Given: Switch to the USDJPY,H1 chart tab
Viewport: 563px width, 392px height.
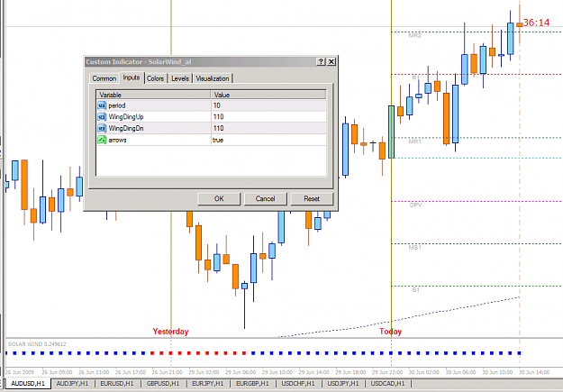Looking at the screenshot, I should (x=343, y=384).
